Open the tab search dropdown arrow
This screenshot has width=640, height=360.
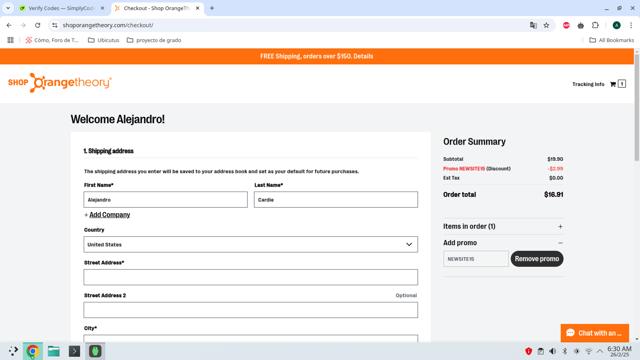pos(8,8)
